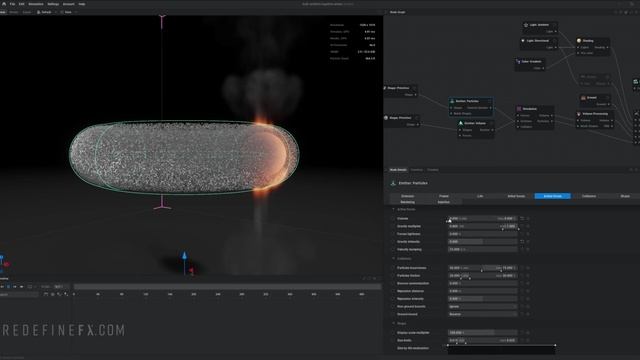Click the Display scale multiplier field
This screenshot has width=640, height=360.
(x=482, y=333)
